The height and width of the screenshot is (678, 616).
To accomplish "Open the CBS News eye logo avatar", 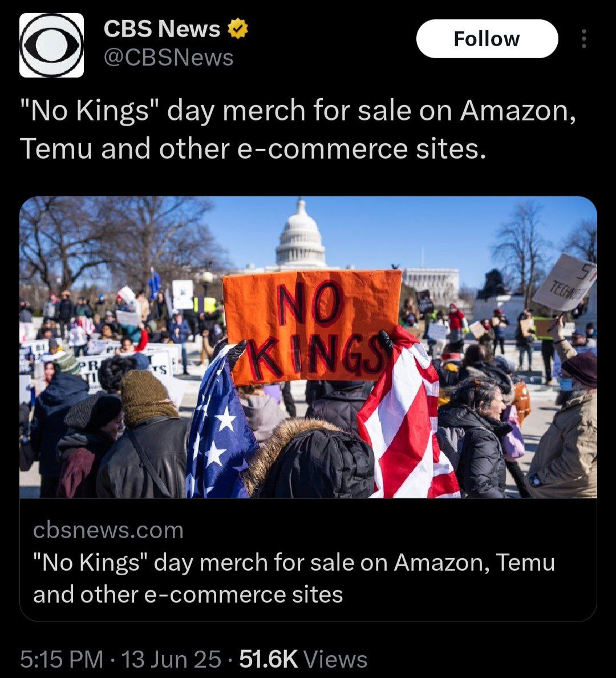I will coord(51,45).
